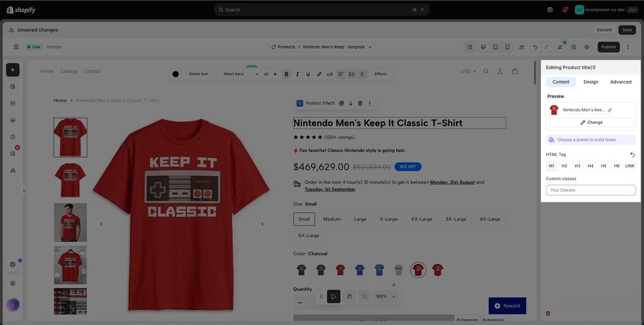Redo the last change

click(547, 47)
